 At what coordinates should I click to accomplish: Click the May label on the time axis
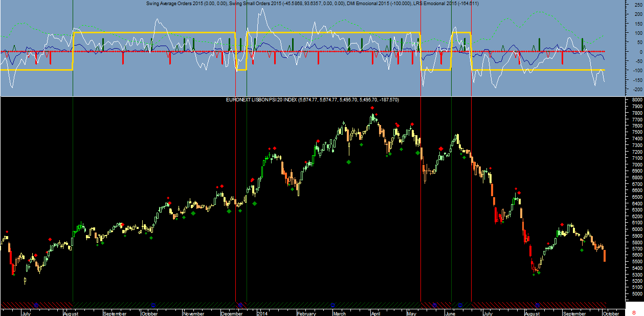click(x=411, y=313)
